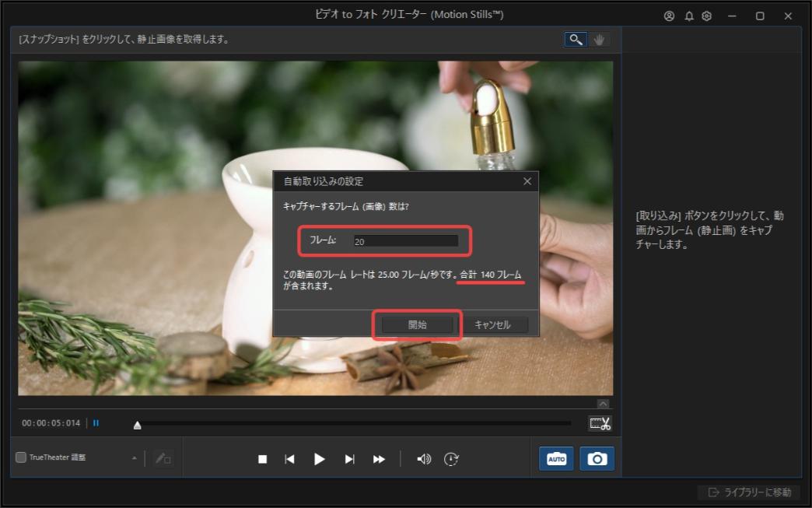Open TrueTheater adjustment pencil icon
812x508 pixels.
[x=163, y=459]
